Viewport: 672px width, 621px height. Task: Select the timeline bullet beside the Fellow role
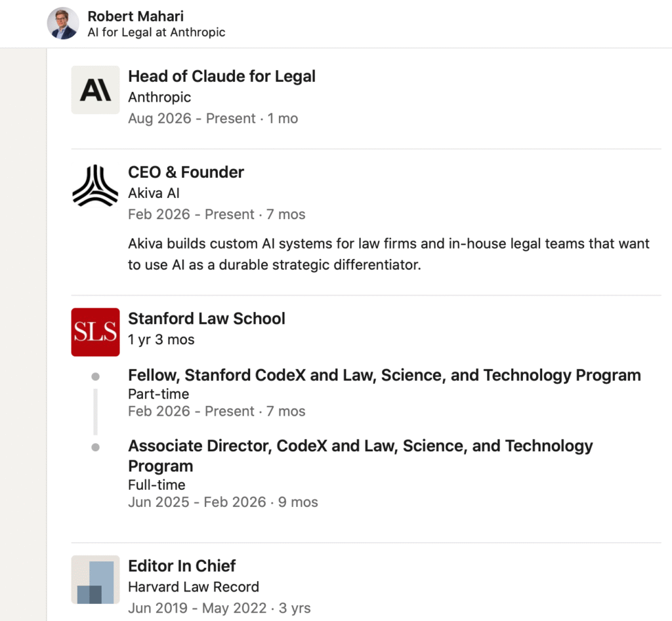coord(96,376)
